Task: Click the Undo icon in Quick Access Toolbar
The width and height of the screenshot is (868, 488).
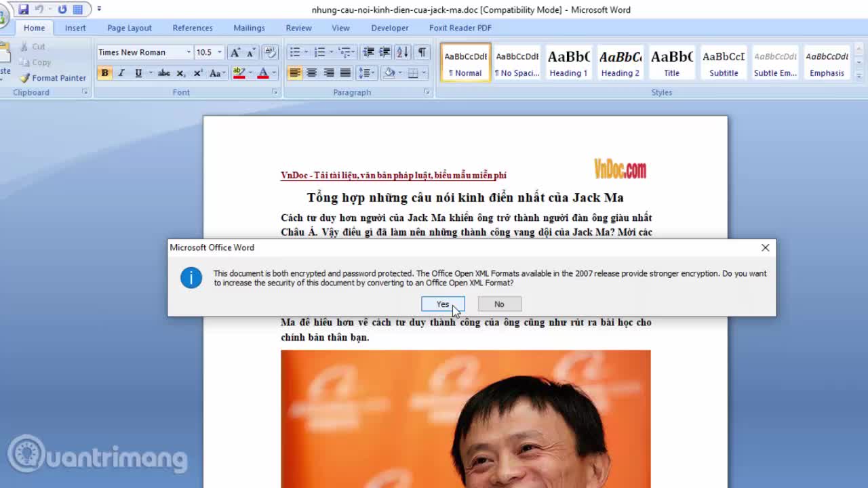Action: 39,9
